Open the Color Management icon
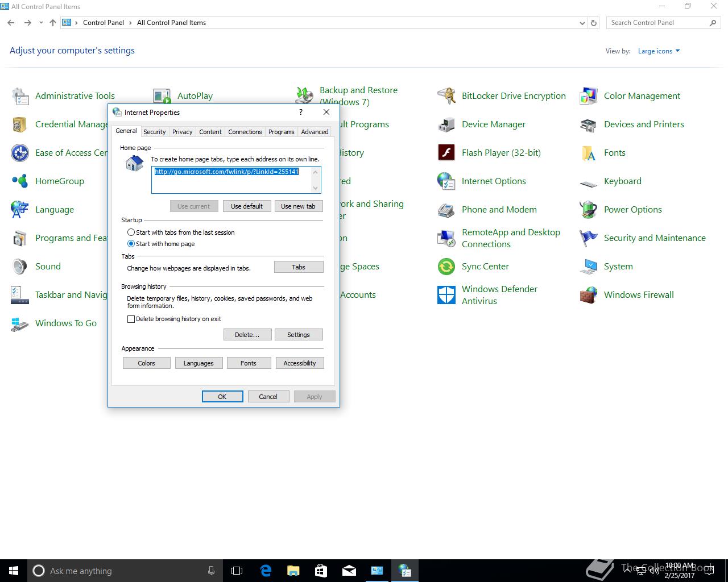The height and width of the screenshot is (582, 728). (589, 96)
